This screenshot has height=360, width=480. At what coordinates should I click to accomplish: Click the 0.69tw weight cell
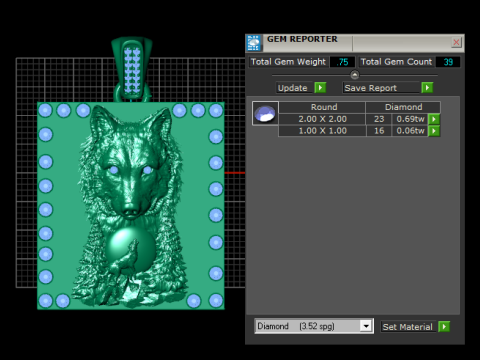410,119
